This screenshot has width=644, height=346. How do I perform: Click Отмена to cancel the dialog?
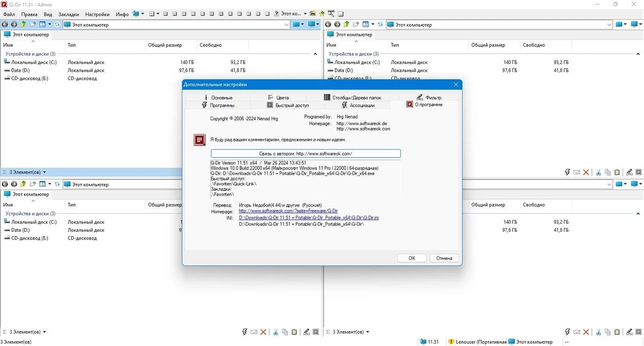tap(444, 258)
